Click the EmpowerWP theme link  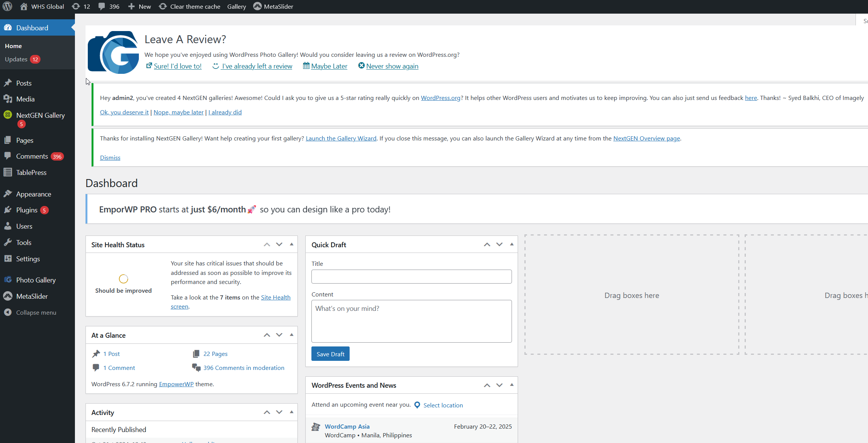tap(176, 384)
